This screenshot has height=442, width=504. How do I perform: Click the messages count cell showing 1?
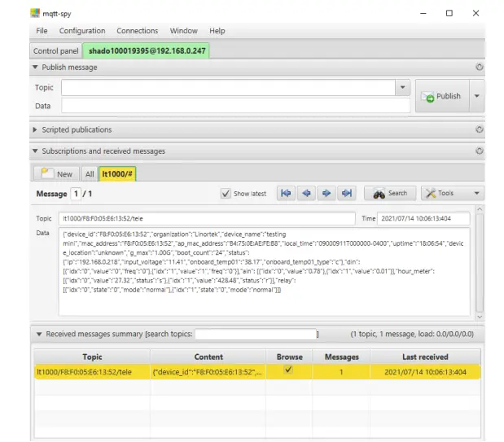(x=341, y=372)
